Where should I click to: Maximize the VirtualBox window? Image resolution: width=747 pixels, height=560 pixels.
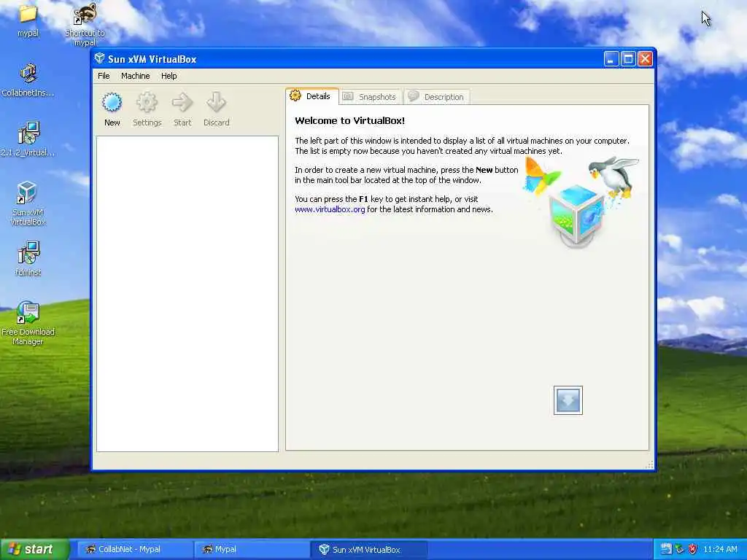click(x=628, y=58)
